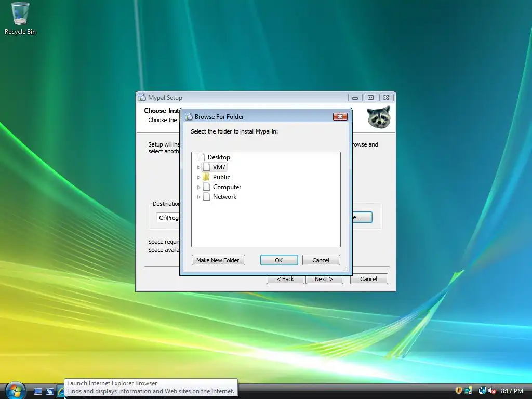The width and height of the screenshot is (532, 399).
Task: Select Computer label in folder tree
Action: [227, 187]
